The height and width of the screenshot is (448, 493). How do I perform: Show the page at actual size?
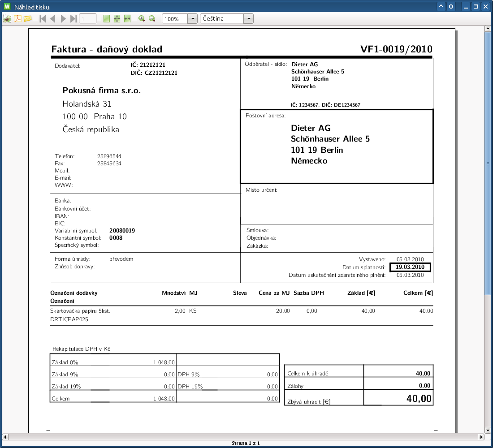pyautogui.click(x=107, y=19)
